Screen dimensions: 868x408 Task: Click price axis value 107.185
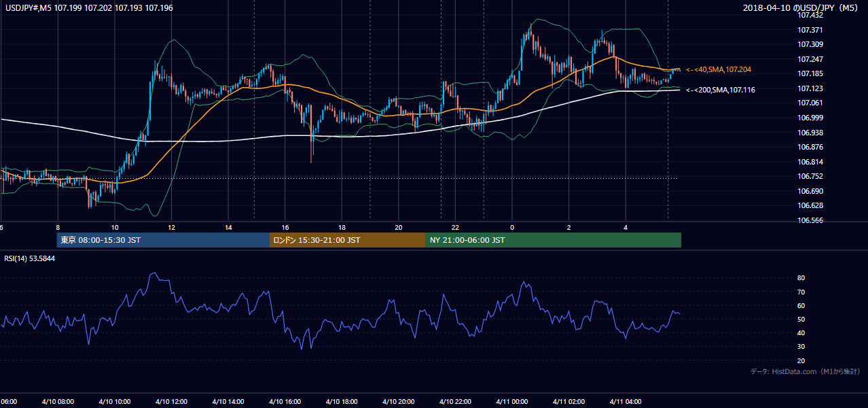tap(810, 73)
